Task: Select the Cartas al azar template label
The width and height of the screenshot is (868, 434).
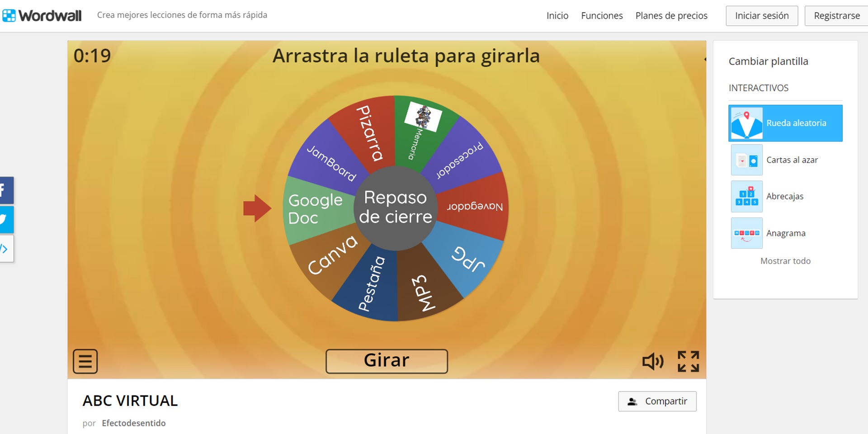Action: point(792,160)
